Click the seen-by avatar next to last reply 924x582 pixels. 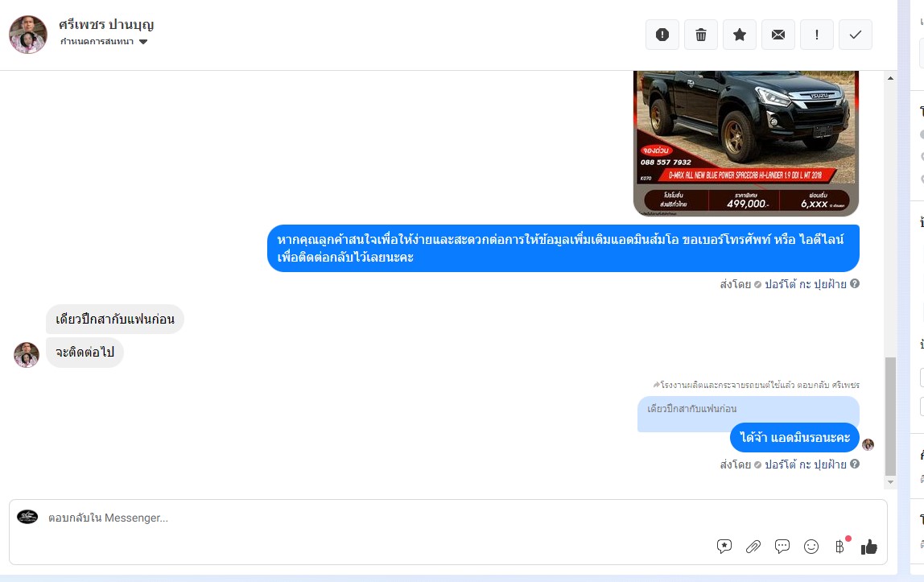pyautogui.click(x=868, y=444)
